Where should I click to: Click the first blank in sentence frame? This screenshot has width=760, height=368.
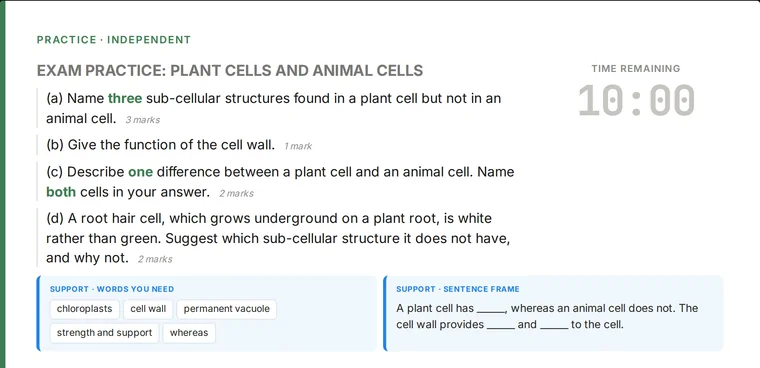[491, 310]
